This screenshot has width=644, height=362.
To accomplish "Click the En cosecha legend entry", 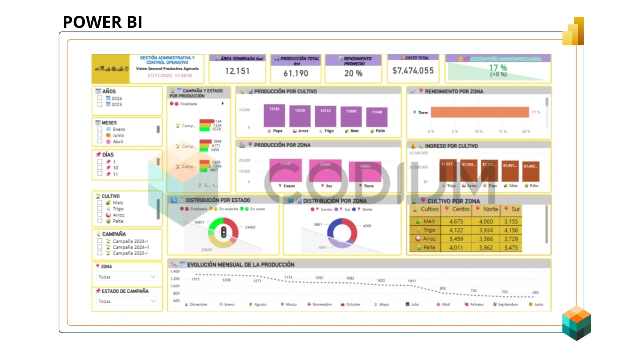I will tap(224, 209).
